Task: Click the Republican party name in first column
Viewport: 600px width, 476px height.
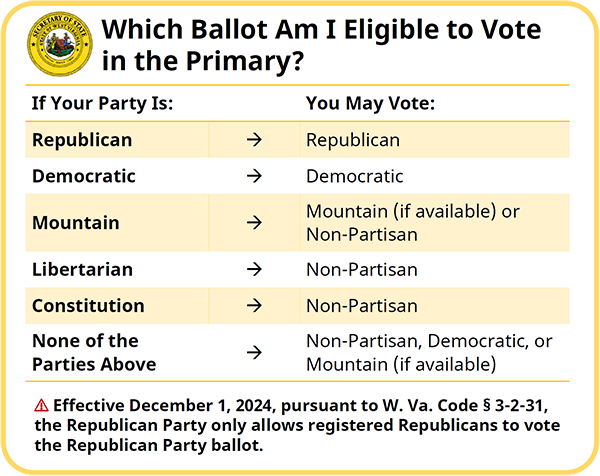Action: (82, 140)
